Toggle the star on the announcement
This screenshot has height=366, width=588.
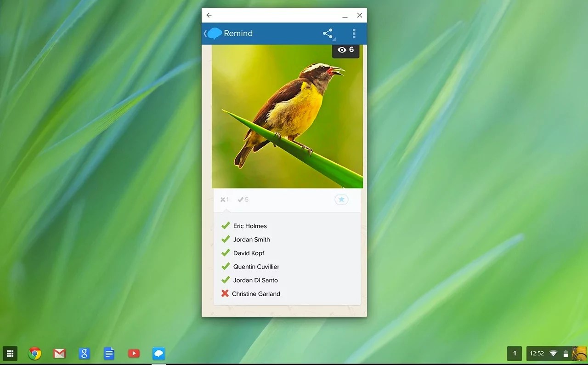(x=341, y=199)
